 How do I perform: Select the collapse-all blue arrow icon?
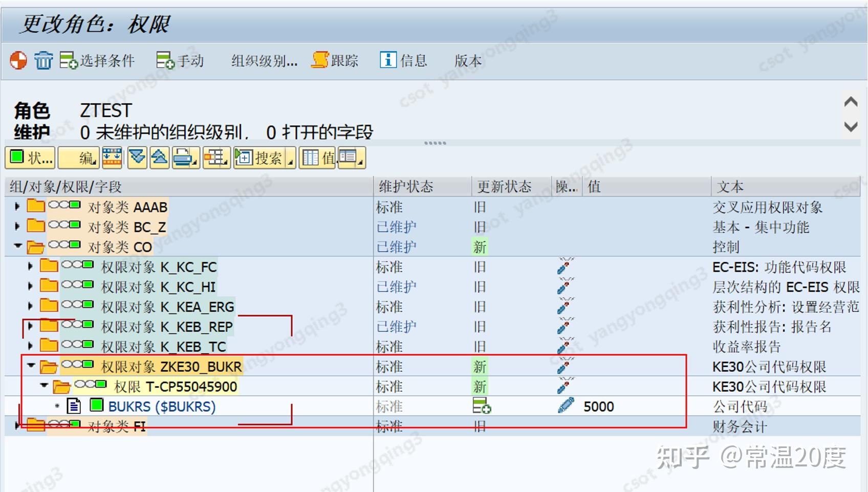[159, 158]
